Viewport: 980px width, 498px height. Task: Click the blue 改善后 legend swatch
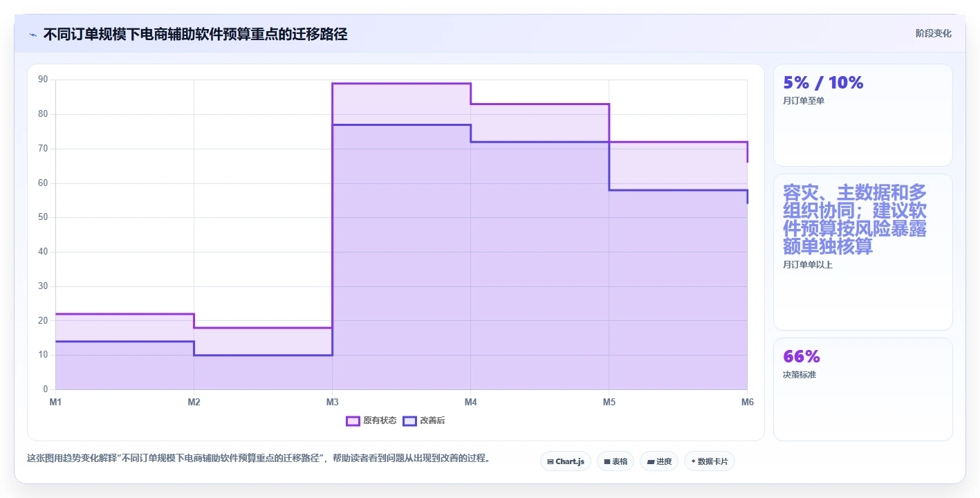[410, 421]
